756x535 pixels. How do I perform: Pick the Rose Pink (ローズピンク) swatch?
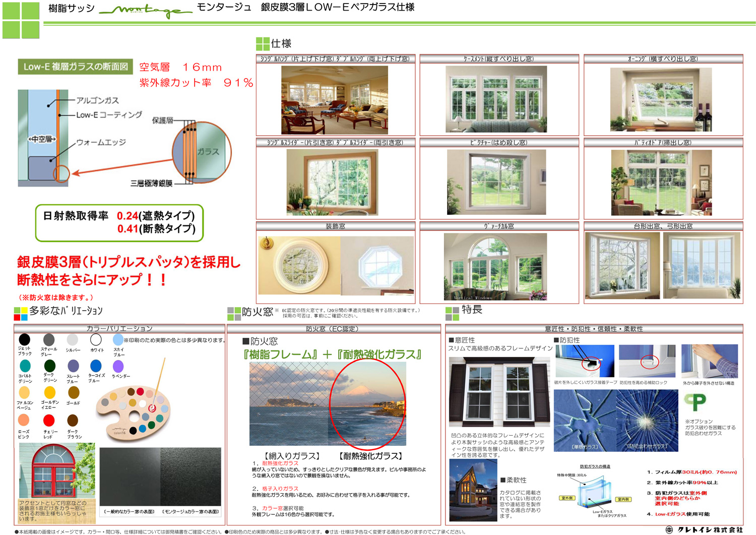24,420
